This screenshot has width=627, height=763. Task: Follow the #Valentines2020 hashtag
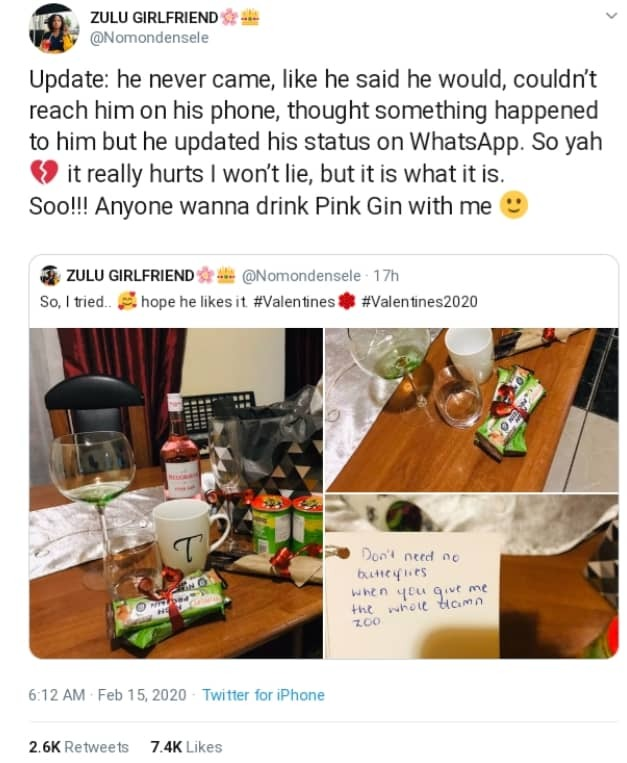click(x=420, y=302)
